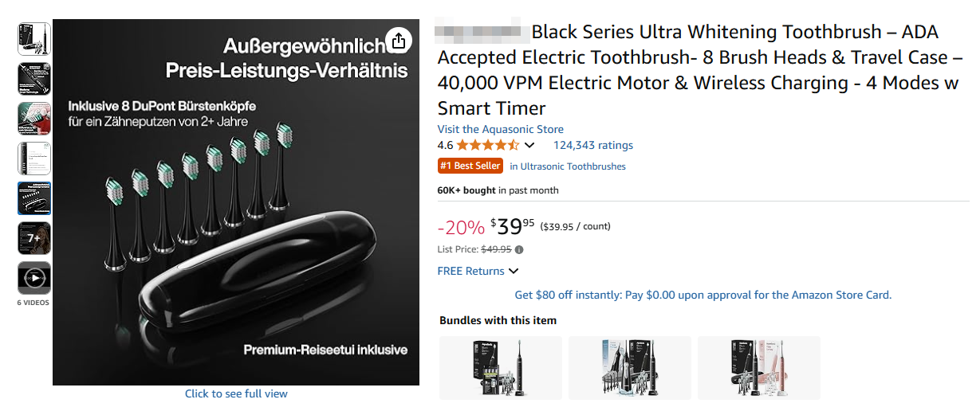This screenshot has height=407, width=980.
Task: Open the 124,343 ratings link
Action: pyautogui.click(x=592, y=145)
